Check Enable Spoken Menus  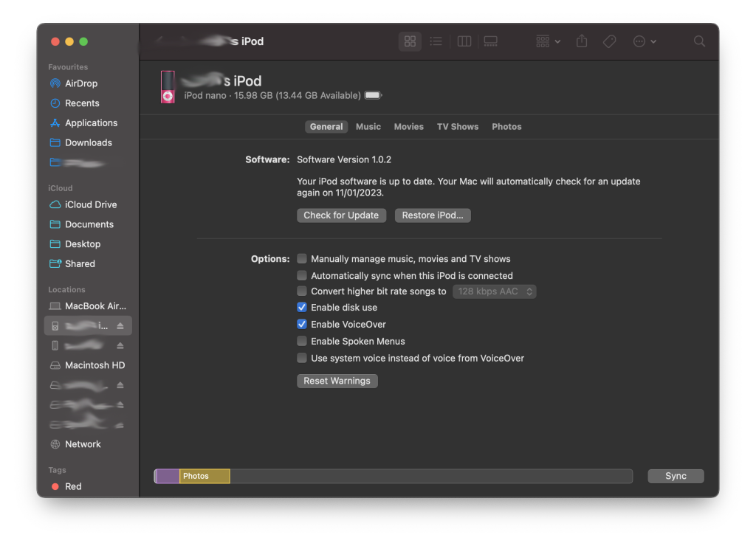click(302, 341)
